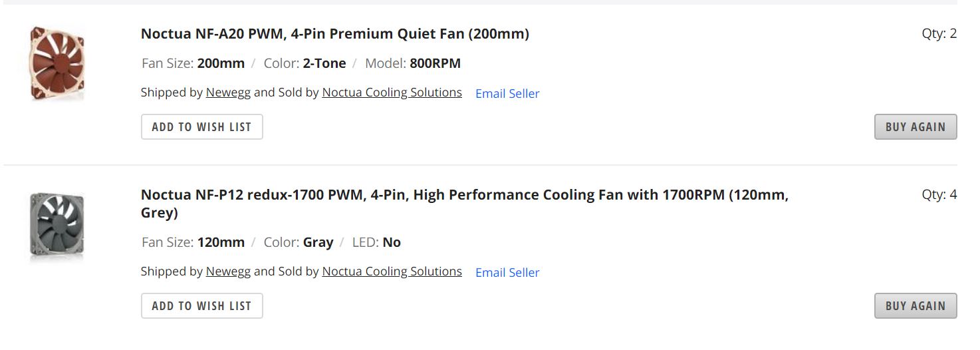Click the LED No spec text

click(x=376, y=243)
